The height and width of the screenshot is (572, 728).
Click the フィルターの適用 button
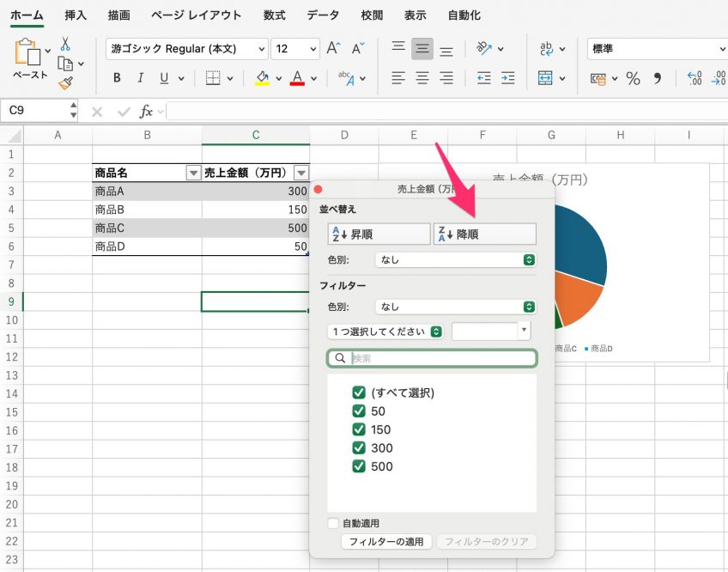click(386, 542)
